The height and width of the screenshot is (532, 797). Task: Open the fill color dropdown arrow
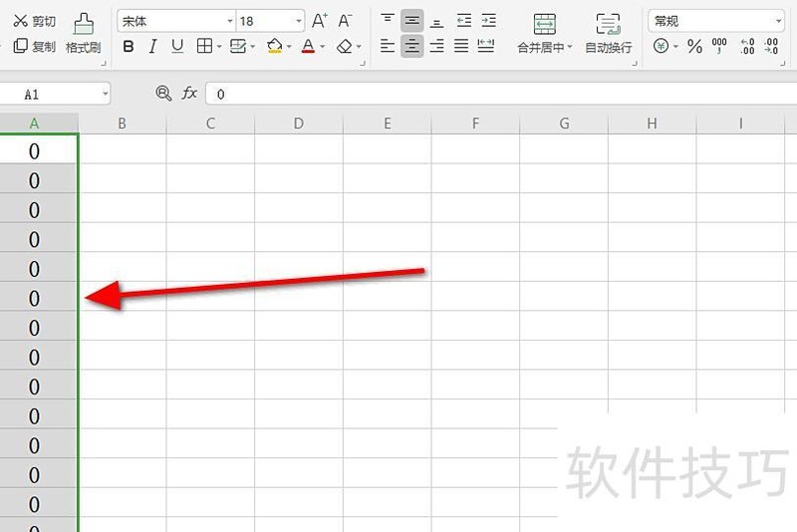pos(289,47)
